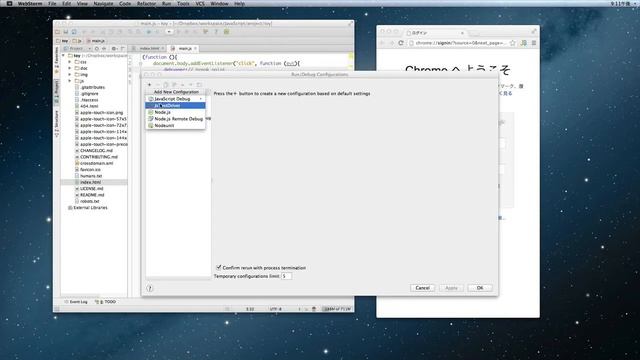Image resolution: width=640 pixels, height=360 pixels.
Task: Expand the js folder in project tree
Action: coord(70,81)
